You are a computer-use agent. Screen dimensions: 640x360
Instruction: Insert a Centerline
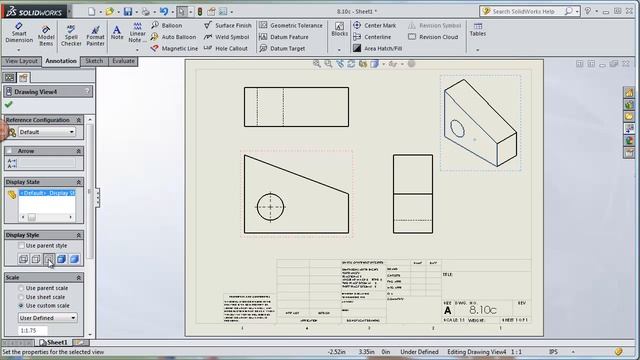(372, 37)
